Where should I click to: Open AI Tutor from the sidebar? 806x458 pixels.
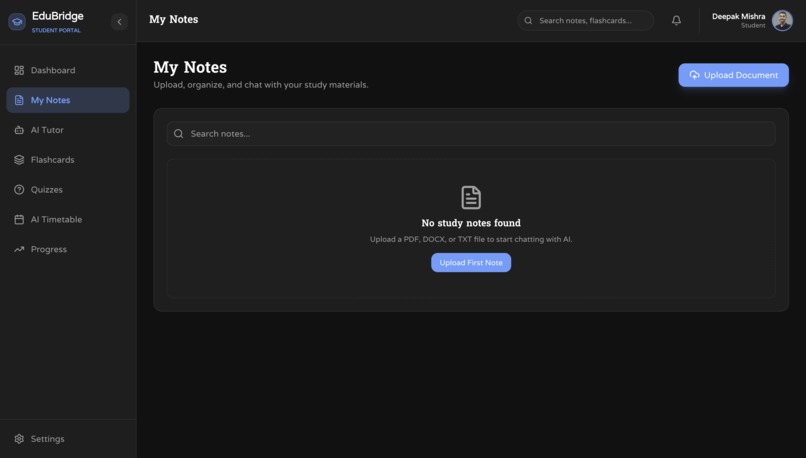pos(68,130)
